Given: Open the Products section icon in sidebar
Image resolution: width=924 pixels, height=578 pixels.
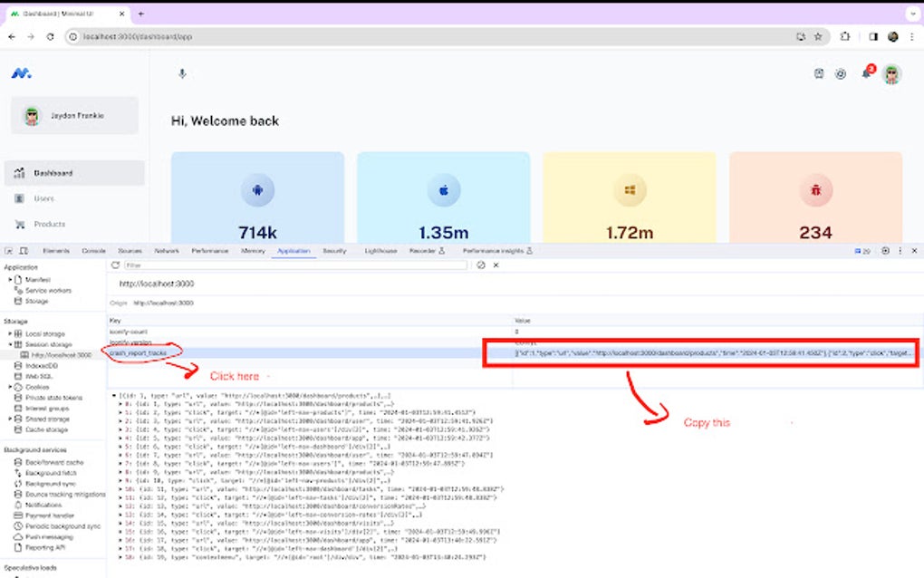Looking at the screenshot, I should (x=20, y=224).
